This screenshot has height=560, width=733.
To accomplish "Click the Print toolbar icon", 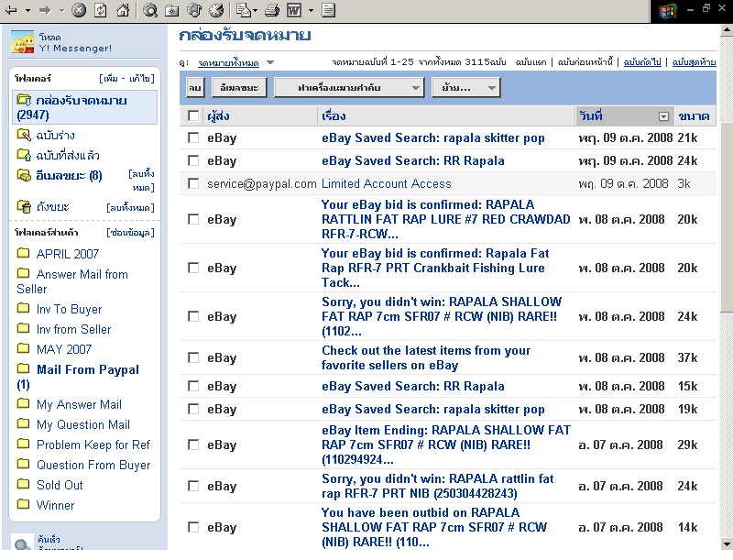I will 272,10.
